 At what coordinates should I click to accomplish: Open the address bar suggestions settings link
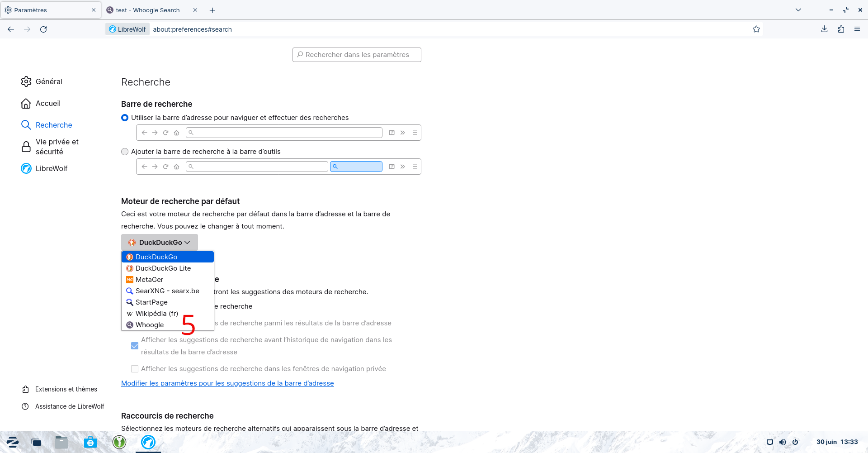point(227,383)
